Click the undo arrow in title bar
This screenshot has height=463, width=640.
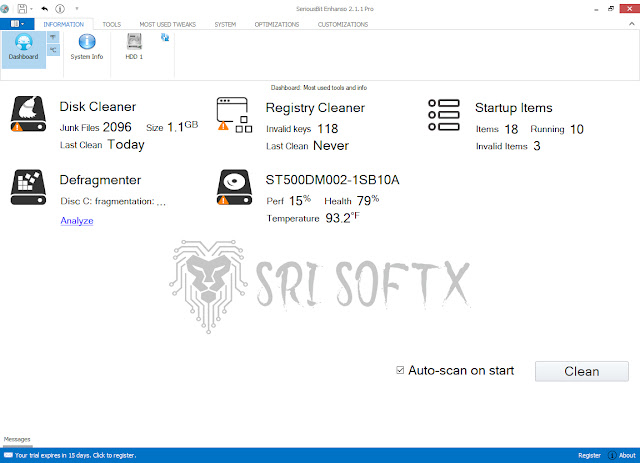coord(44,9)
